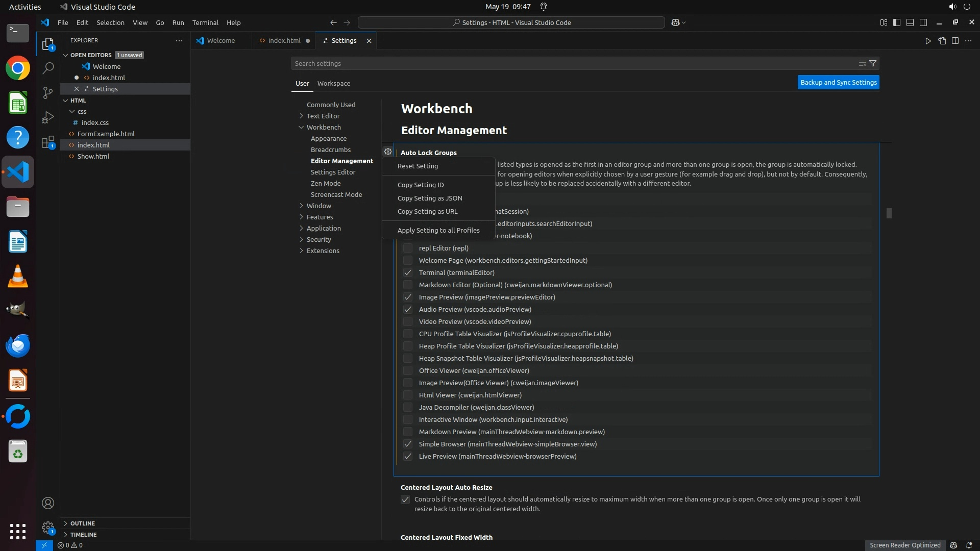980x551 pixels.
Task: Click the settings filter funnel icon
Action: [873, 63]
